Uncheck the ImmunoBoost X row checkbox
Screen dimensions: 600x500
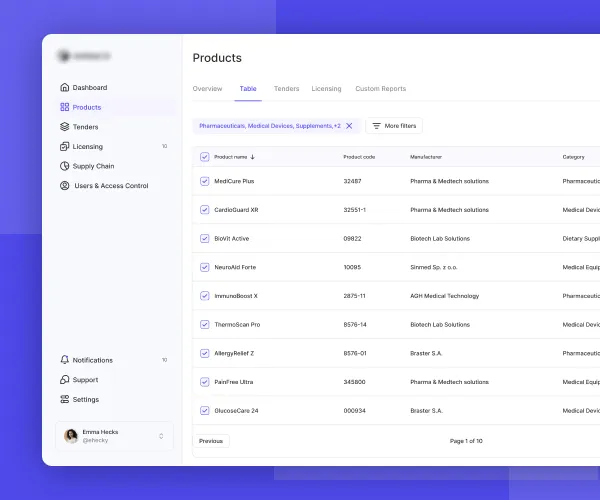point(205,296)
